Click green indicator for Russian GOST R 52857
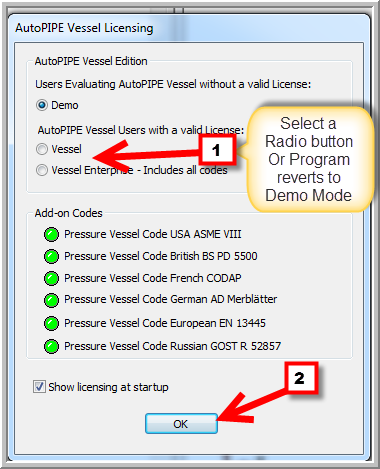This screenshot has width=380, height=469. coord(51,346)
